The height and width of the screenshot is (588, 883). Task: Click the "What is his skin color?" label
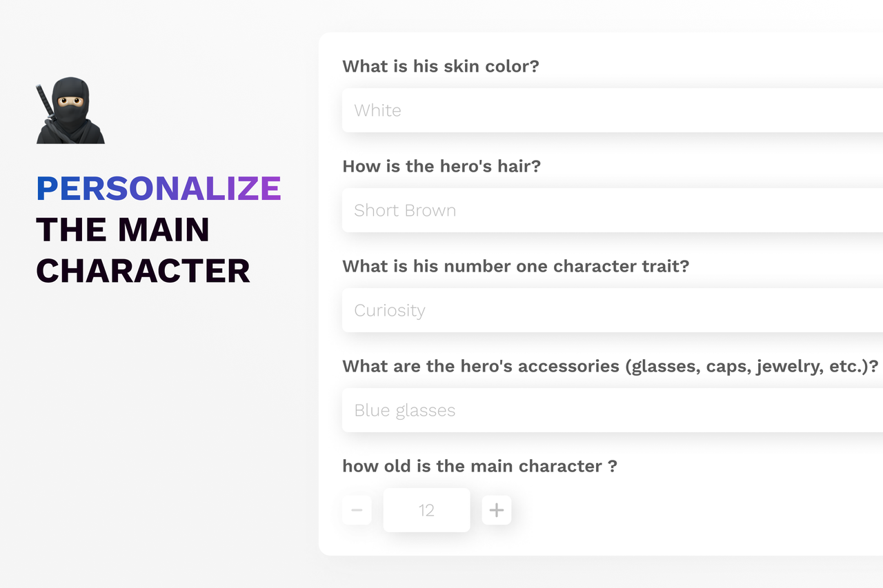point(441,67)
